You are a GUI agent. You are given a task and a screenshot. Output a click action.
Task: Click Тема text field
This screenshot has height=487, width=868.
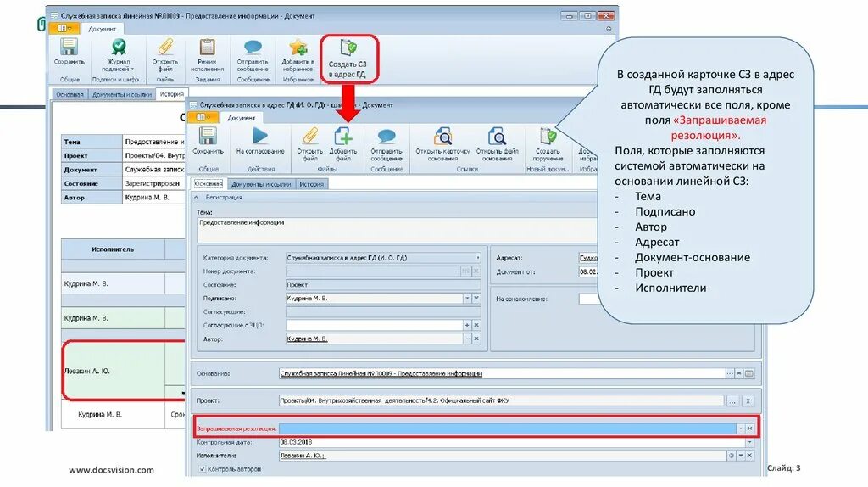coord(397,229)
